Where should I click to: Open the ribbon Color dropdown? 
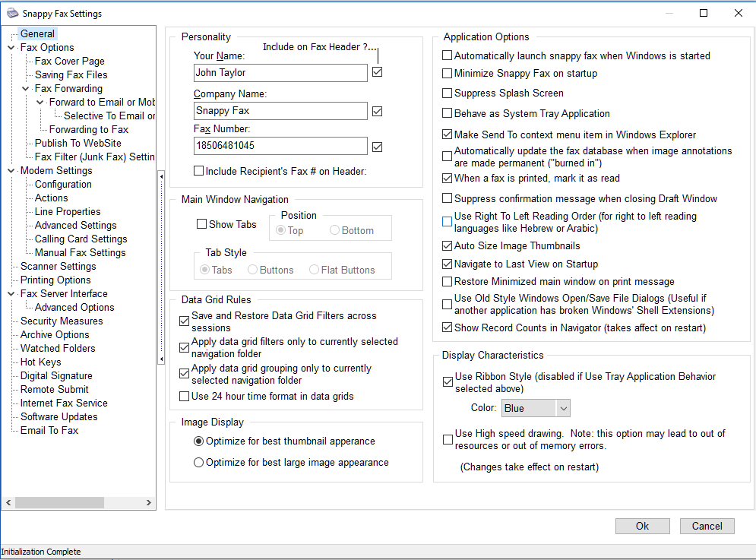(x=562, y=408)
